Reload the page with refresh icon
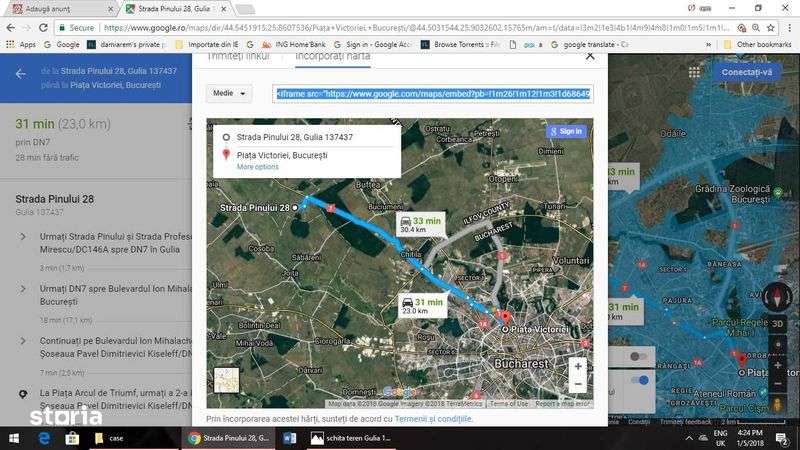 (43, 28)
